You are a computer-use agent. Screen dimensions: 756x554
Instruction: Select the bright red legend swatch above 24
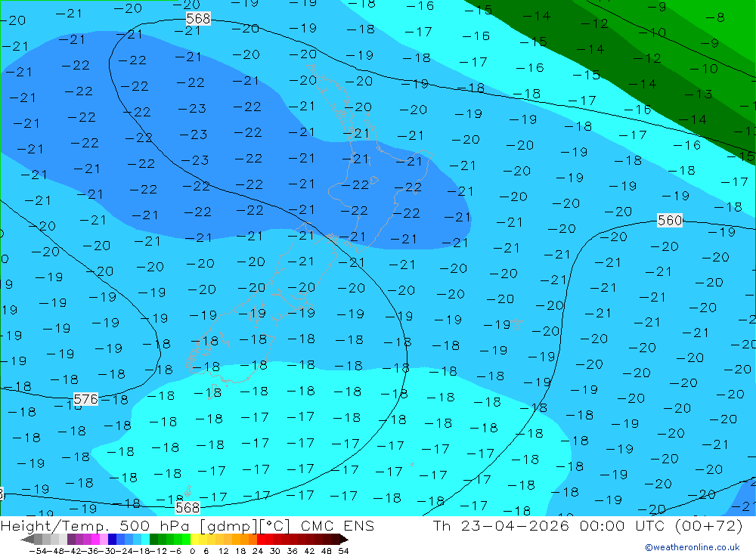pyautogui.click(x=261, y=539)
